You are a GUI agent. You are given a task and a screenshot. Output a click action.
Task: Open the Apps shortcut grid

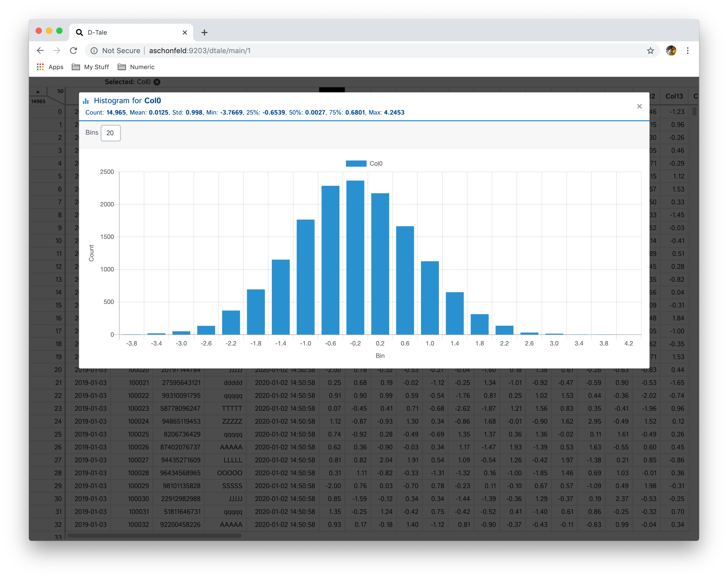[x=41, y=67]
